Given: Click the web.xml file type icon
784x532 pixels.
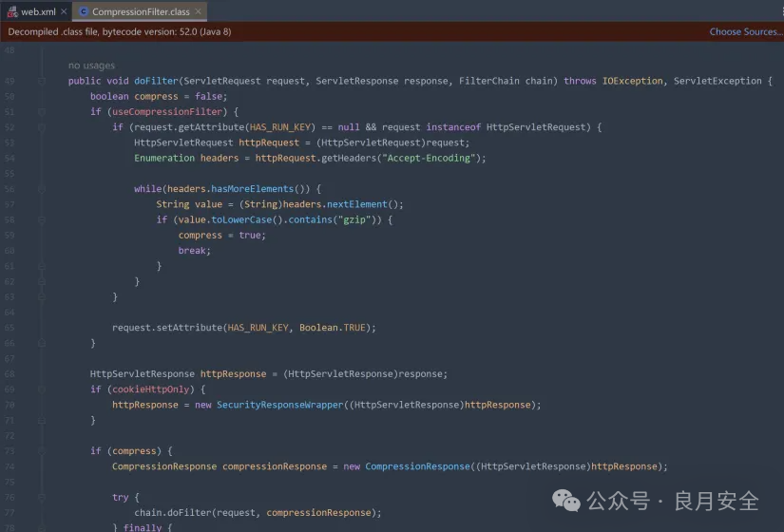Looking at the screenshot, I should pos(12,12).
